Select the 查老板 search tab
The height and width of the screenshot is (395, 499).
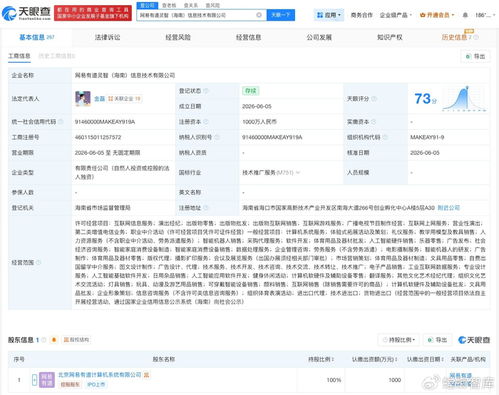pyautogui.click(x=169, y=5)
